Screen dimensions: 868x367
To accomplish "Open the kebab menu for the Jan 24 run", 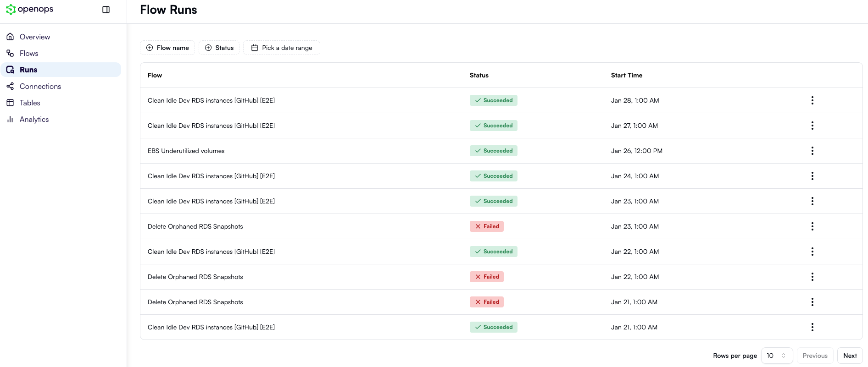I will [812, 176].
